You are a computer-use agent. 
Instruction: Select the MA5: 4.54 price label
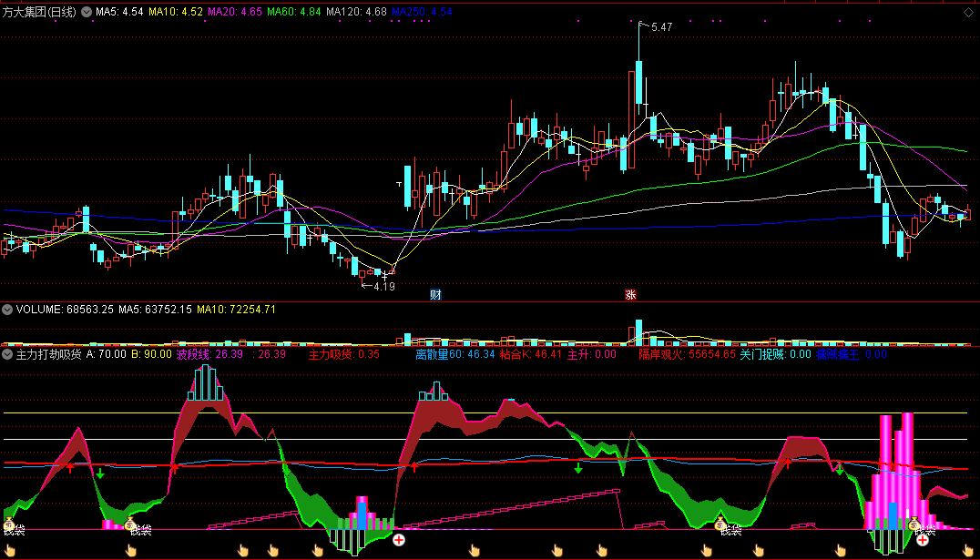[x=120, y=12]
